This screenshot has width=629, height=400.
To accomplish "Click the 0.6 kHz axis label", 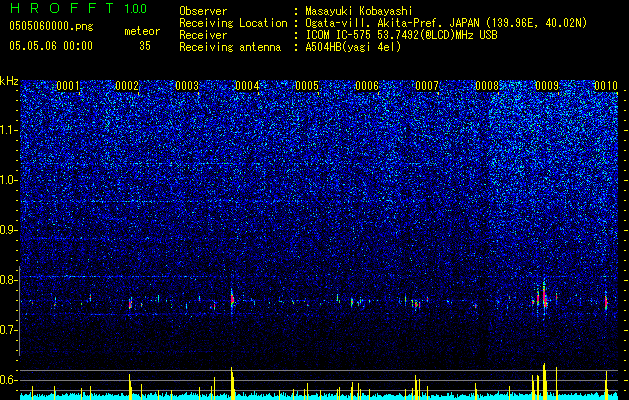I will 9,380.
